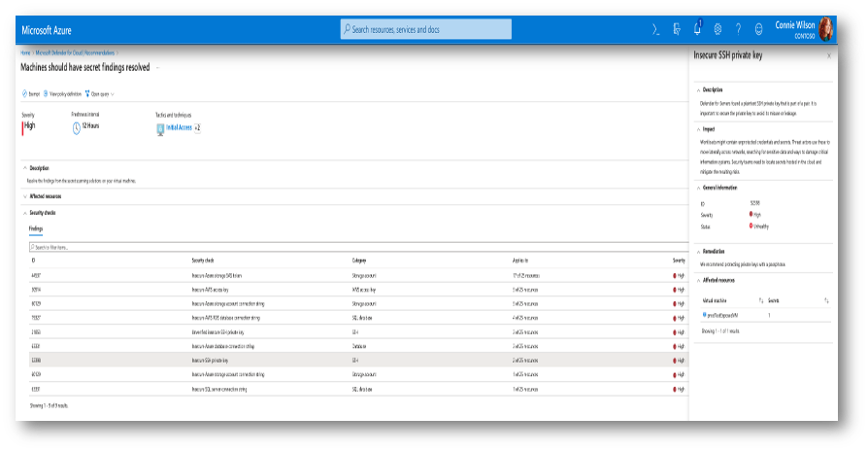Screen dimensions: 868x451
Task: Select the Insecure Azure storage SAS token row
Action: [358, 275]
